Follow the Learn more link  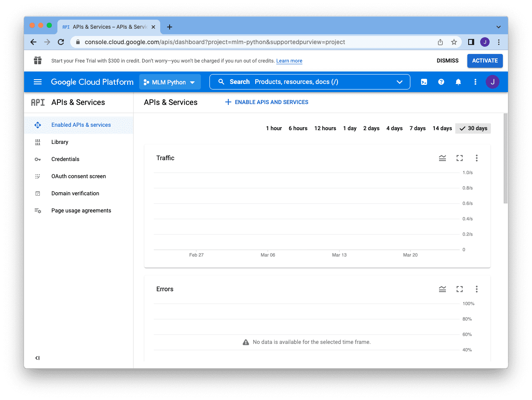coord(289,61)
